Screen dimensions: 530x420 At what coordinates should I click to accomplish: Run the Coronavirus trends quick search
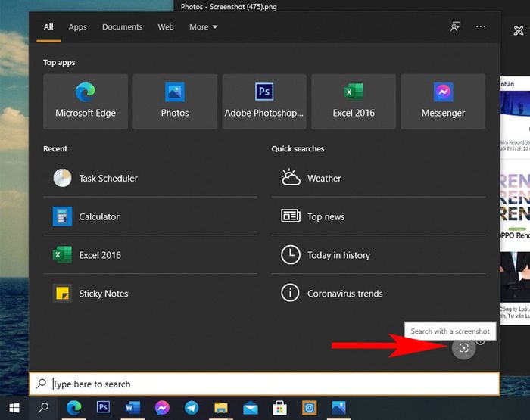379,294
